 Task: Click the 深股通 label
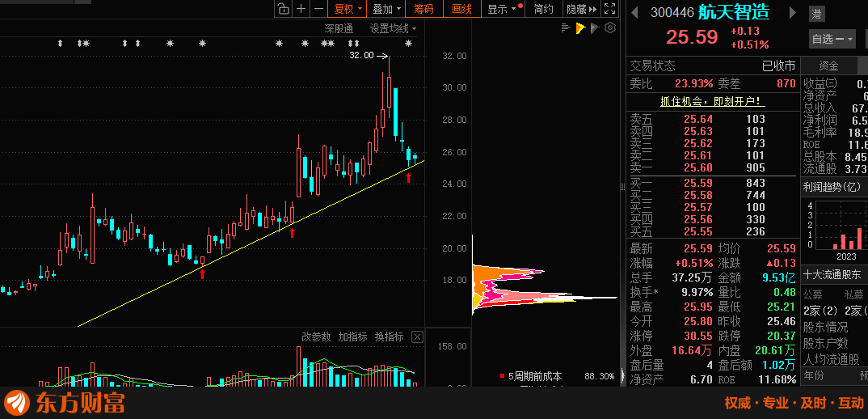[x=339, y=28]
